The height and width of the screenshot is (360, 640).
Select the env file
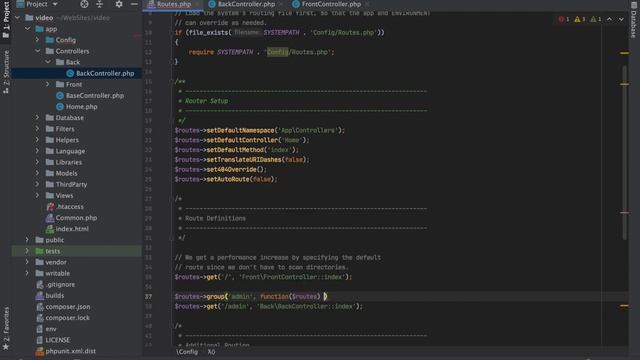click(51, 329)
